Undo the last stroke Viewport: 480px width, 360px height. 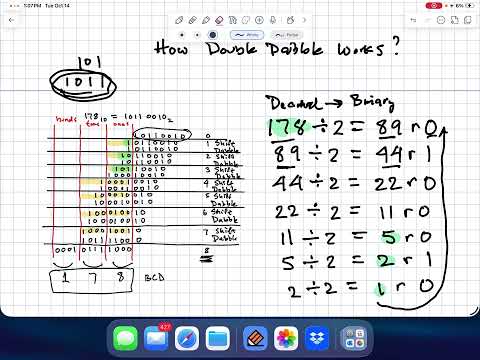coord(413,20)
